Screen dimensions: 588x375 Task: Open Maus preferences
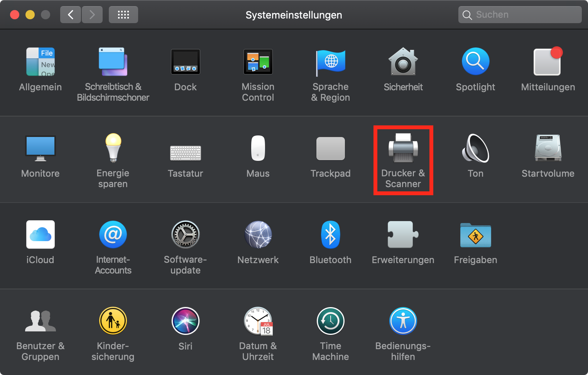tap(258, 148)
